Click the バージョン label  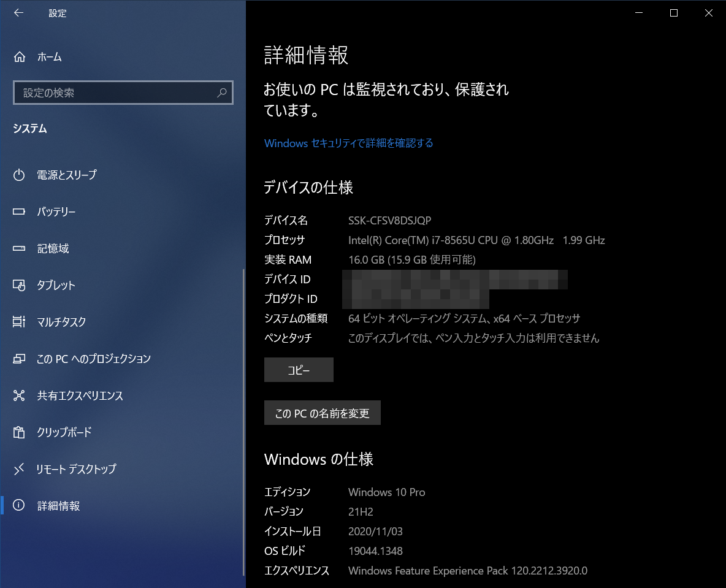coord(284,511)
